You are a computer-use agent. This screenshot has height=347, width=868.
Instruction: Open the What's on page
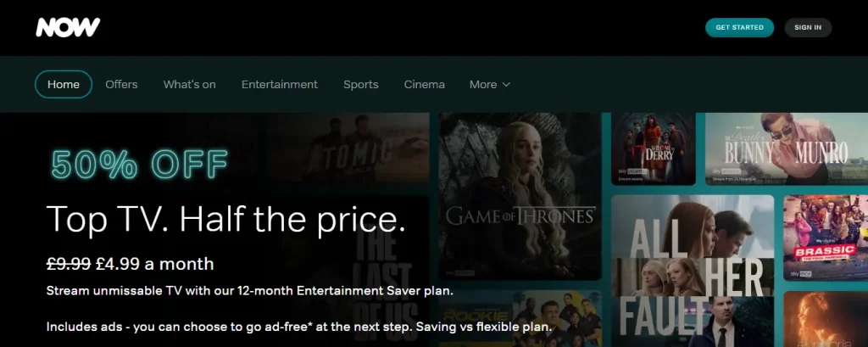click(x=189, y=84)
